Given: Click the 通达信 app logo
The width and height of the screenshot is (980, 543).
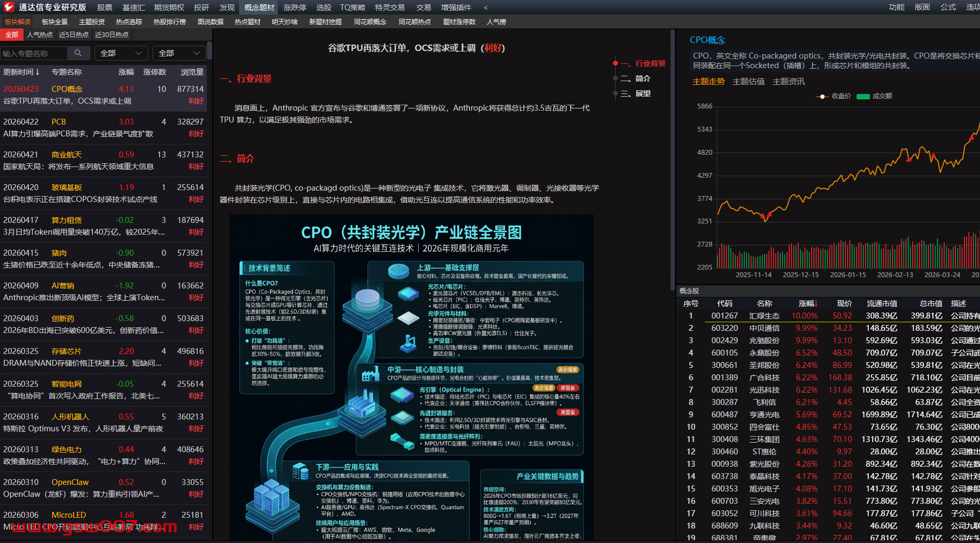Looking at the screenshot, I should pyautogui.click(x=9, y=7).
